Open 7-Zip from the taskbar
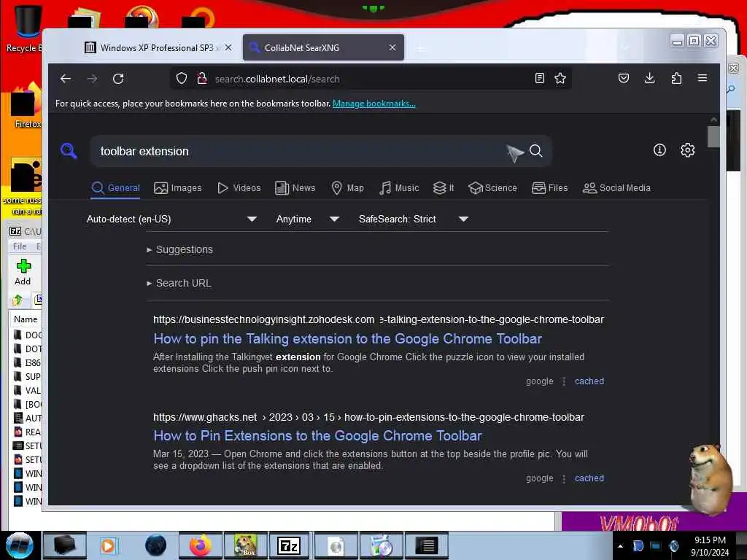This screenshot has width=747, height=560. [289, 545]
